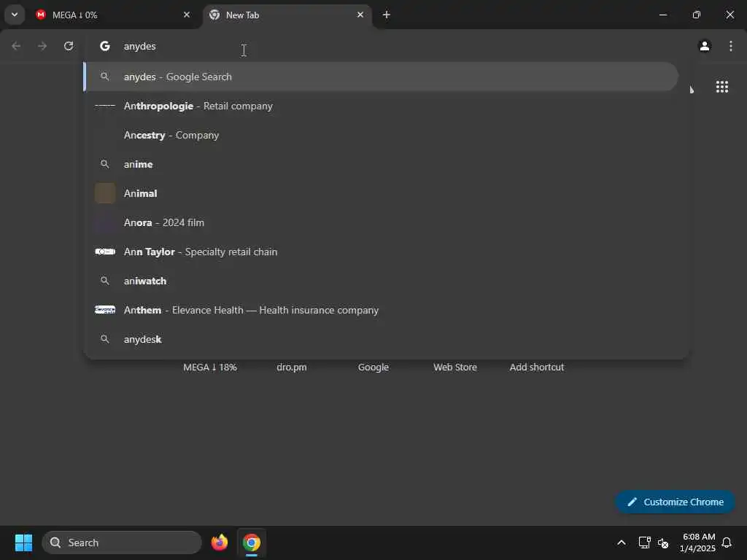Open the Google shortcut
Viewport: 747px width, 560px height.
(x=373, y=367)
